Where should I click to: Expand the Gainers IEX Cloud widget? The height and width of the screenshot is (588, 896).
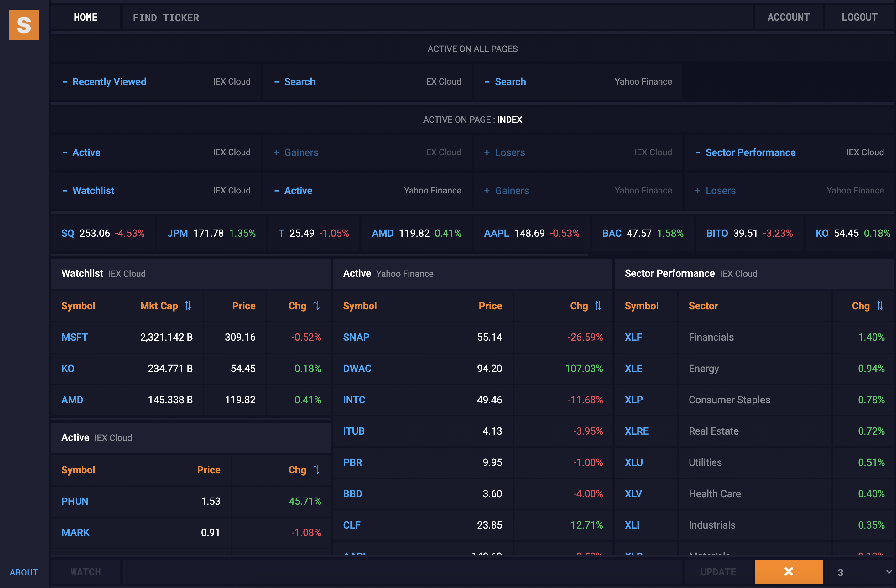pyautogui.click(x=277, y=152)
